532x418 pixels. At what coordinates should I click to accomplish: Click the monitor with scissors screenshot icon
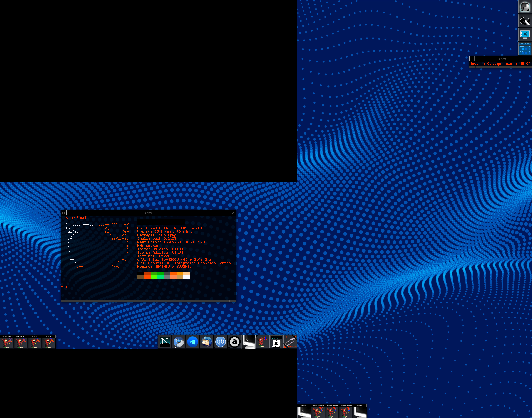(x=525, y=35)
